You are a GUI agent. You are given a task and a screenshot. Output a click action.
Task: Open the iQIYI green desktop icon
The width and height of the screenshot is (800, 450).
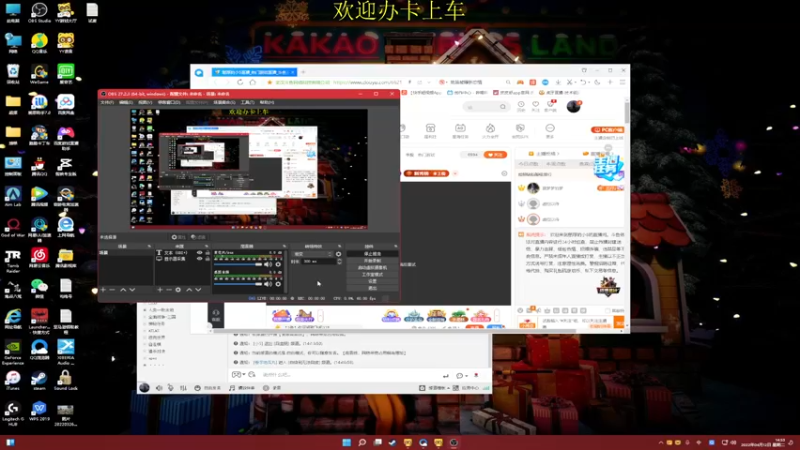coord(65,74)
